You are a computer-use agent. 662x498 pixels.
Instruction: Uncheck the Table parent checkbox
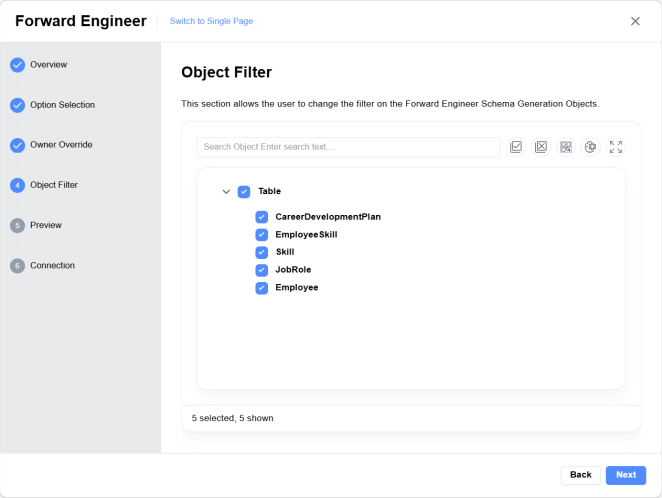[x=244, y=192]
